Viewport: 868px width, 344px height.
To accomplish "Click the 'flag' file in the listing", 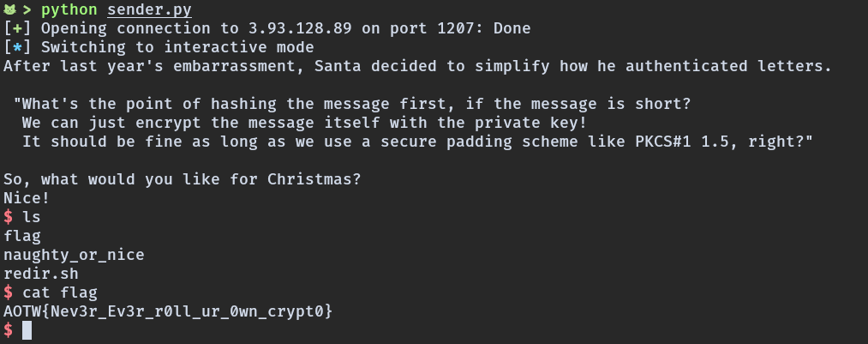I will pyautogui.click(x=22, y=235).
